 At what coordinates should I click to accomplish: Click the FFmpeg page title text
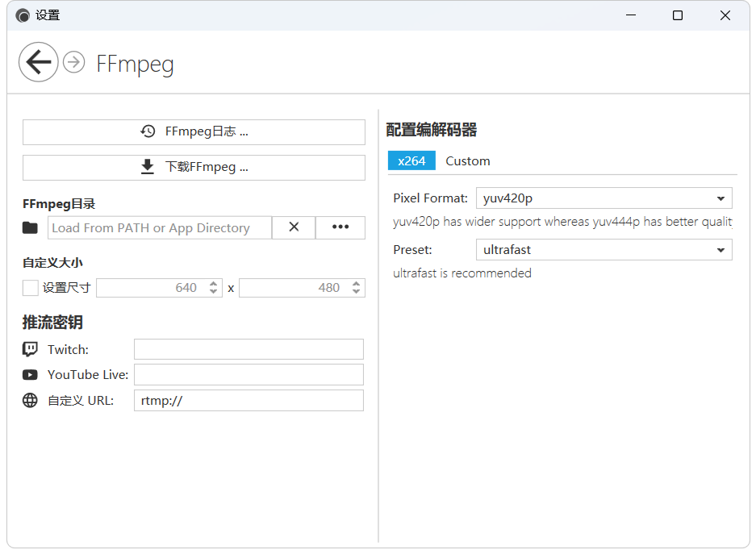tap(135, 64)
